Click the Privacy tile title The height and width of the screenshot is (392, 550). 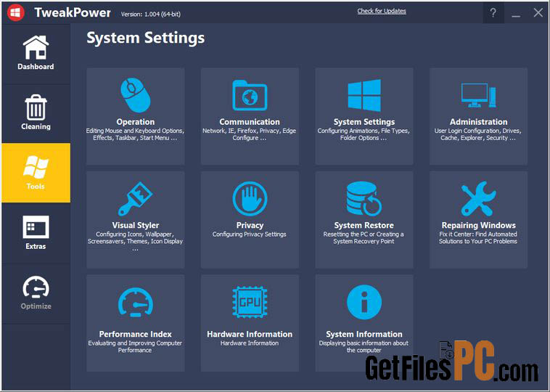tap(250, 225)
